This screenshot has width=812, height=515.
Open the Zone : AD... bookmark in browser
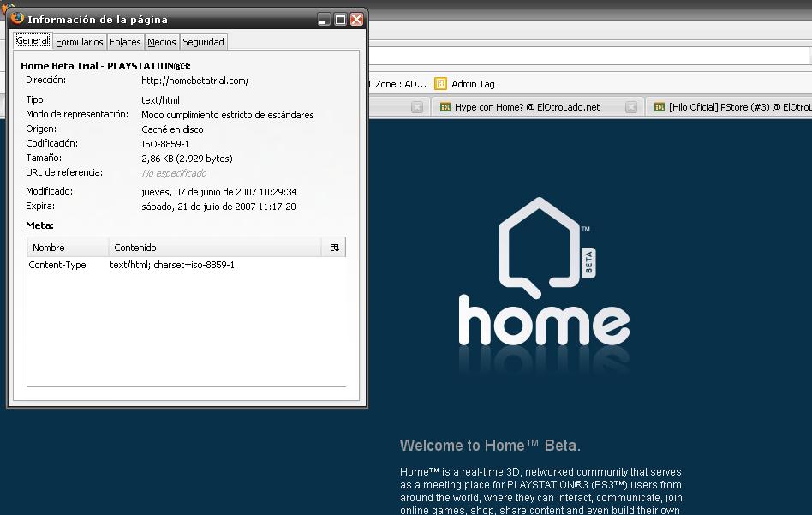point(397,84)
